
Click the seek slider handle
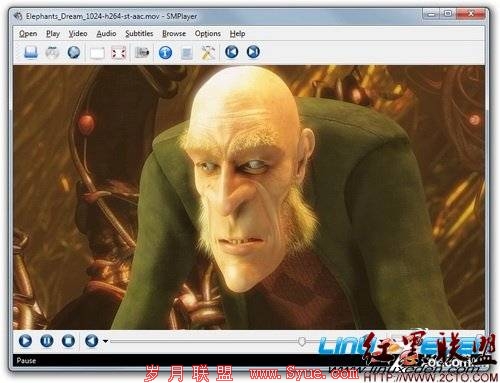click(302, 341)
